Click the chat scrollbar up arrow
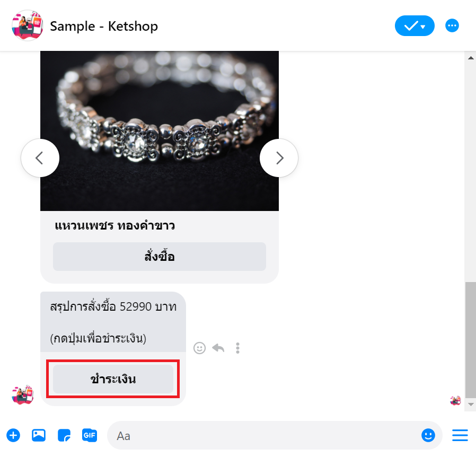This screenshot has height=457, width=476. (471, 58)
